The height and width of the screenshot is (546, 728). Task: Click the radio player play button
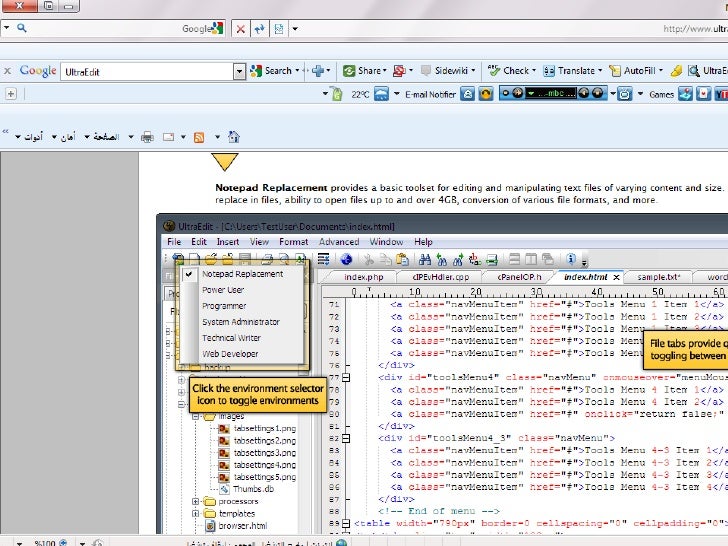tap(517, 93)
